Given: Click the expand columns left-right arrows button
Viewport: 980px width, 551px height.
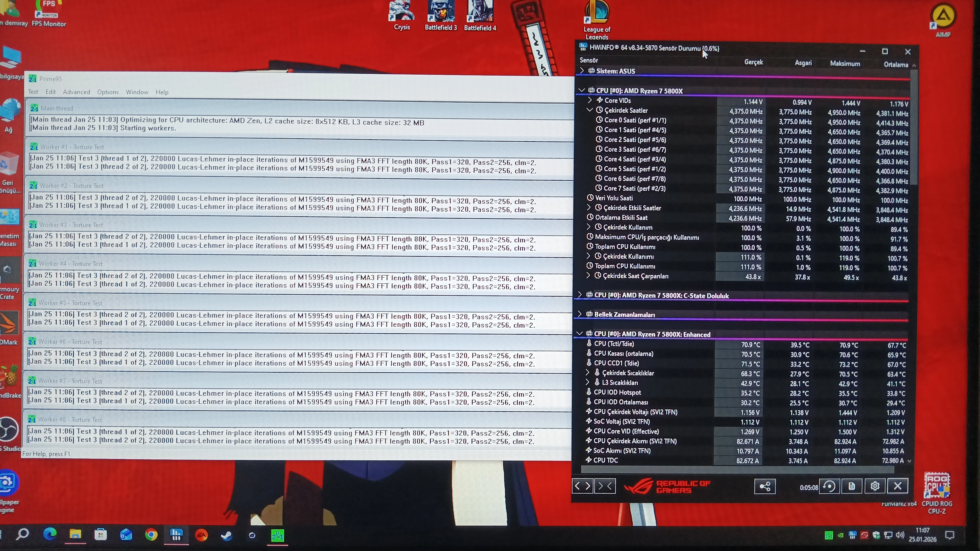Looking at the screenshot, I should [x=582, y=486].
